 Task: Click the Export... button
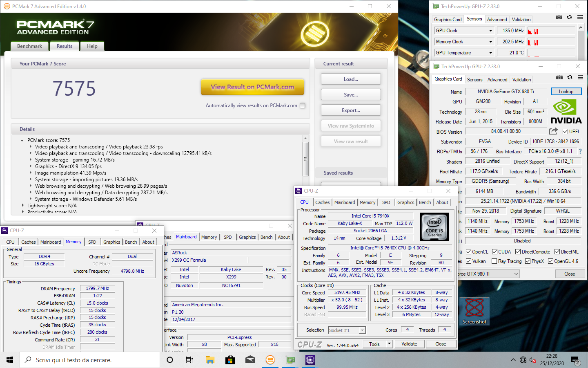[351, 110]
